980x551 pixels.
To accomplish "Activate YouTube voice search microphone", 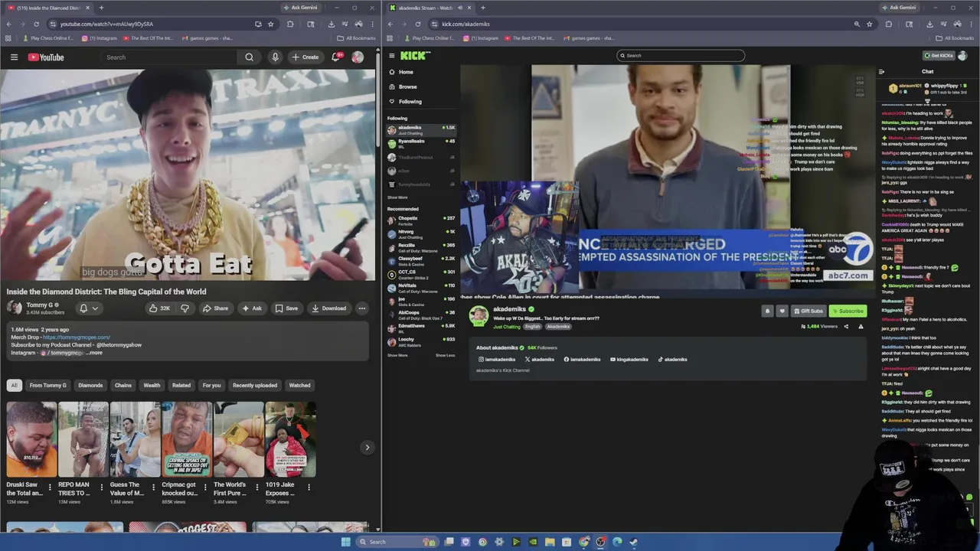I will 275,57.
